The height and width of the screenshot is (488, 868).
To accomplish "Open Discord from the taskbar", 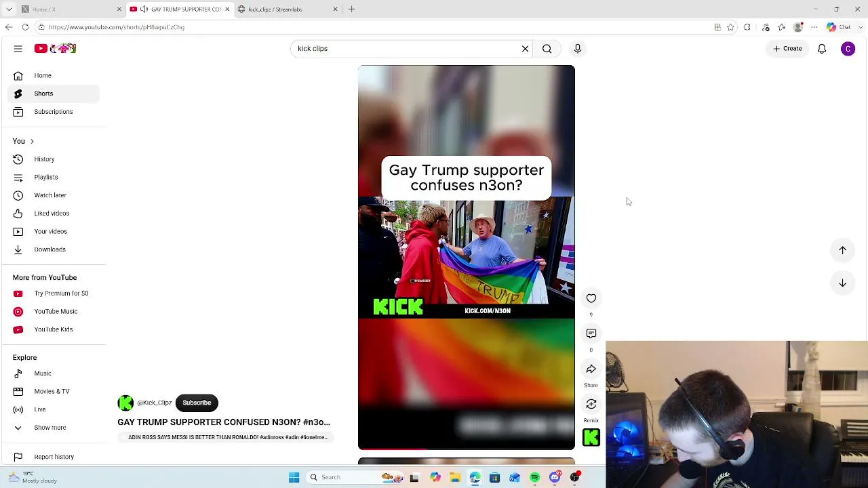I will click(x=555, y=477).
